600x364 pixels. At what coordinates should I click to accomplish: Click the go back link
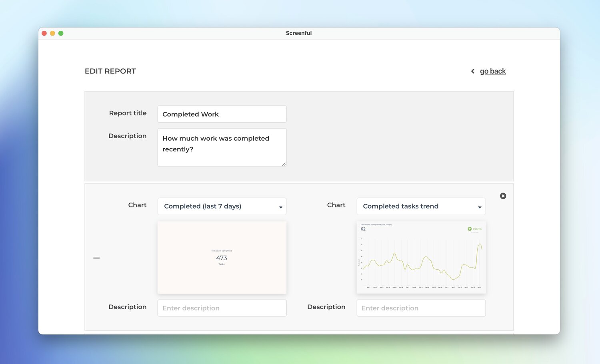(x=493, y=71)
